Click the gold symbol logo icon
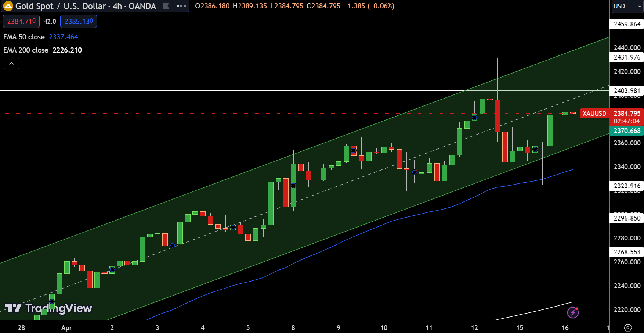The width and height of the screenshot is (644, 333). [x=8, y=6]
